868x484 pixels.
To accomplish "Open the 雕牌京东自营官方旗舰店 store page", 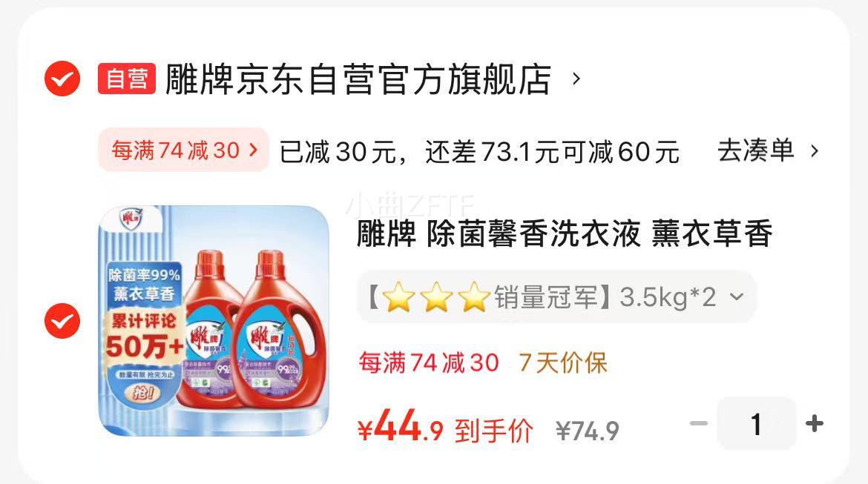I will click(x=358, y=79).
